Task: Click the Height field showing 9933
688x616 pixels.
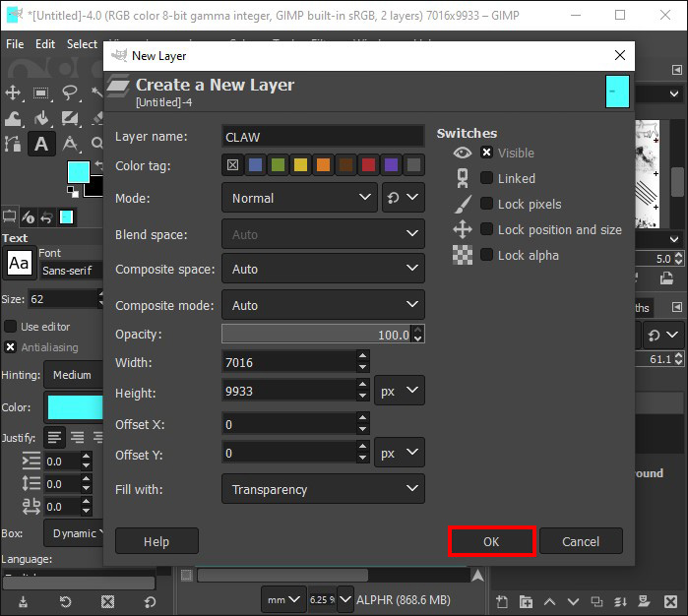Action: pos(289,390)
